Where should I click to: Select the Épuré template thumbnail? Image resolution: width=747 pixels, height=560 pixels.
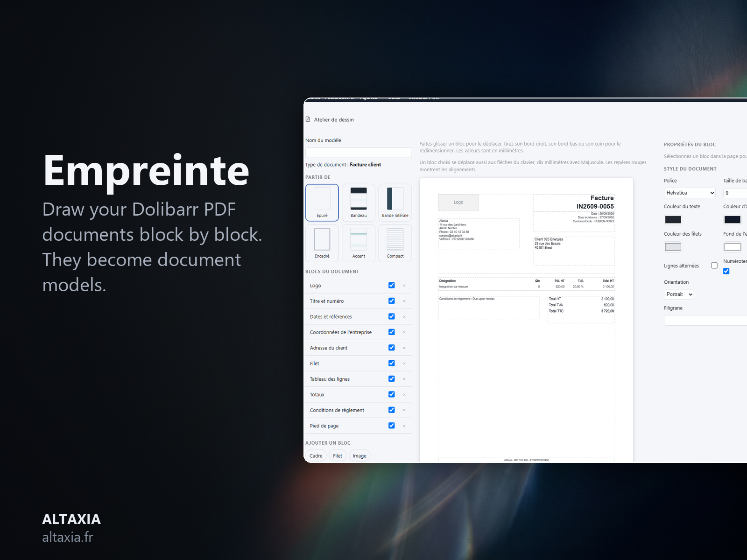coord(322,203)
